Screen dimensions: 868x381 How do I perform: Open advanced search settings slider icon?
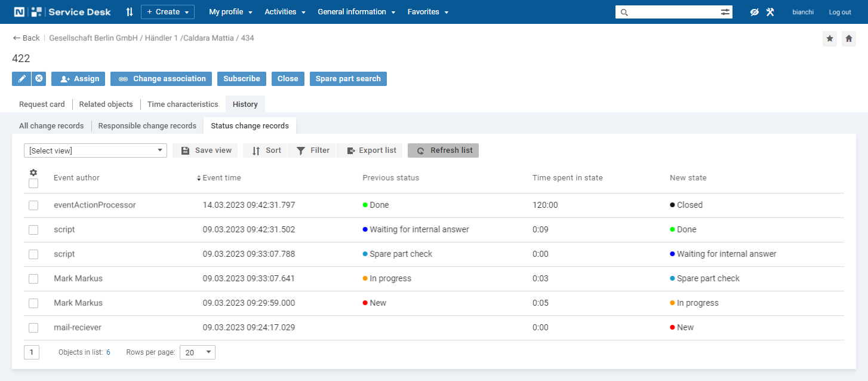click(725, 12)
